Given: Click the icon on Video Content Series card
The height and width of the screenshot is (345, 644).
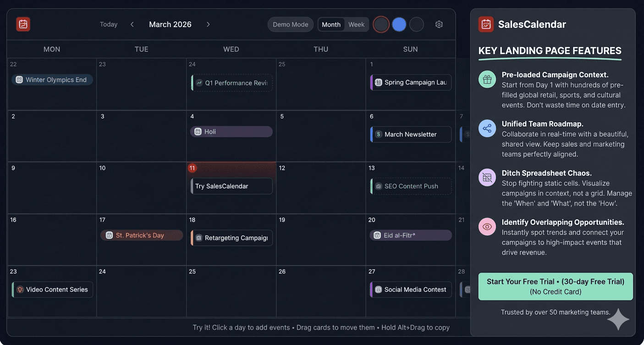Looking at the screenshot, I should [x=20, y=289].
